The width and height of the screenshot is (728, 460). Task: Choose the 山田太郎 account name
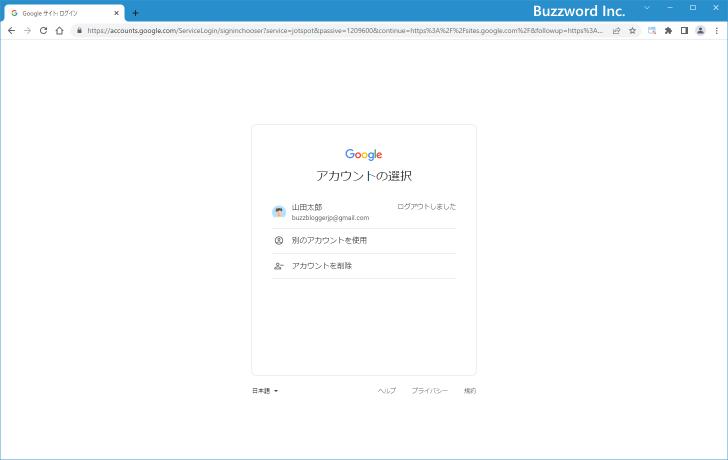click(x=307, y=207)
